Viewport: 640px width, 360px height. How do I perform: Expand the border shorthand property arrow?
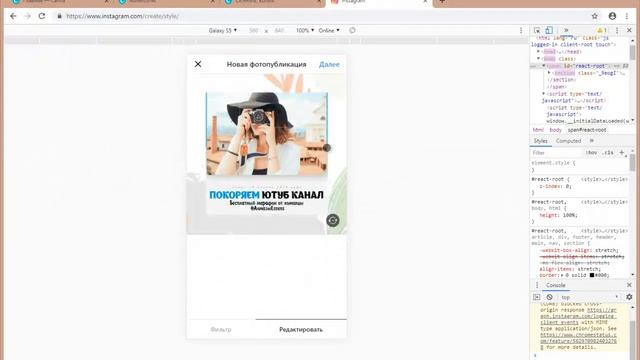click(563, 276)
